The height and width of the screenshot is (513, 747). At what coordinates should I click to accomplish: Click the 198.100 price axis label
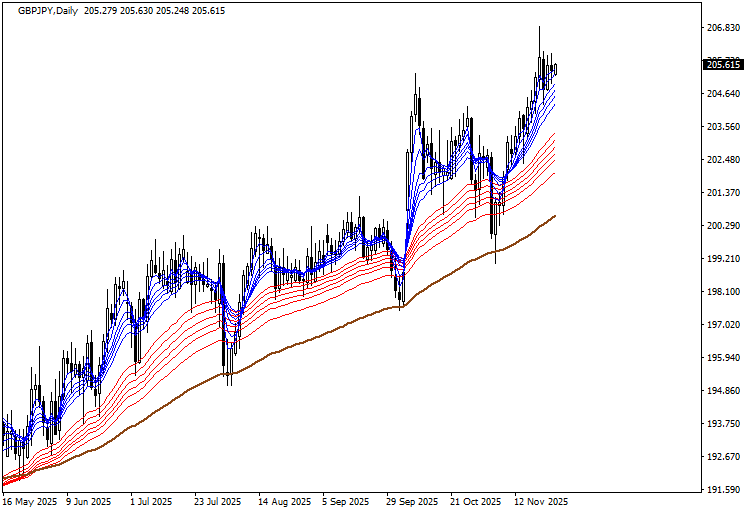click(722, 292)
